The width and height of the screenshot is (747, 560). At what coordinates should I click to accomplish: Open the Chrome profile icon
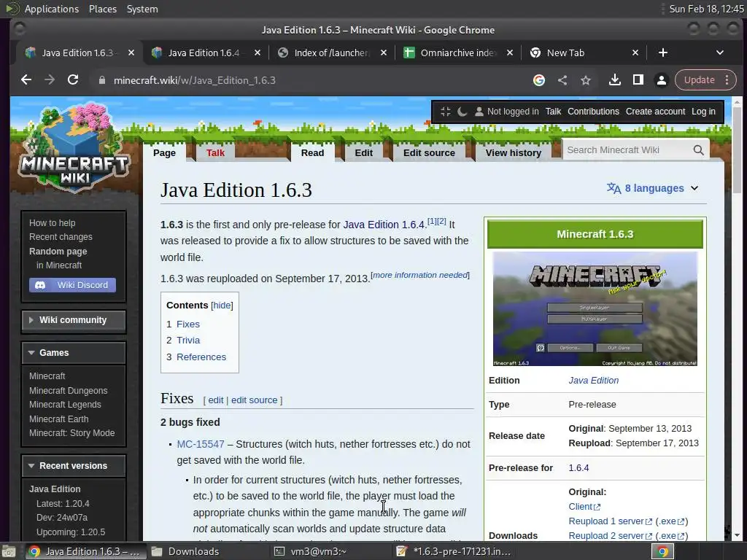click(661, 80)
